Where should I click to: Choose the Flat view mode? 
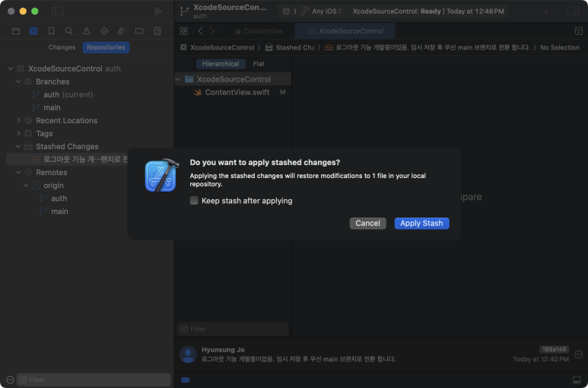click(x=259, y=64)
